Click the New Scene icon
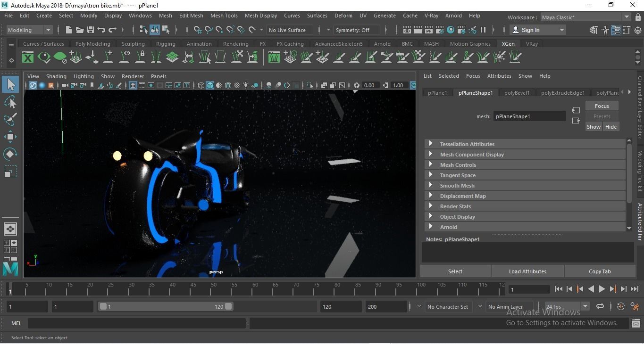 pos(69,30)
